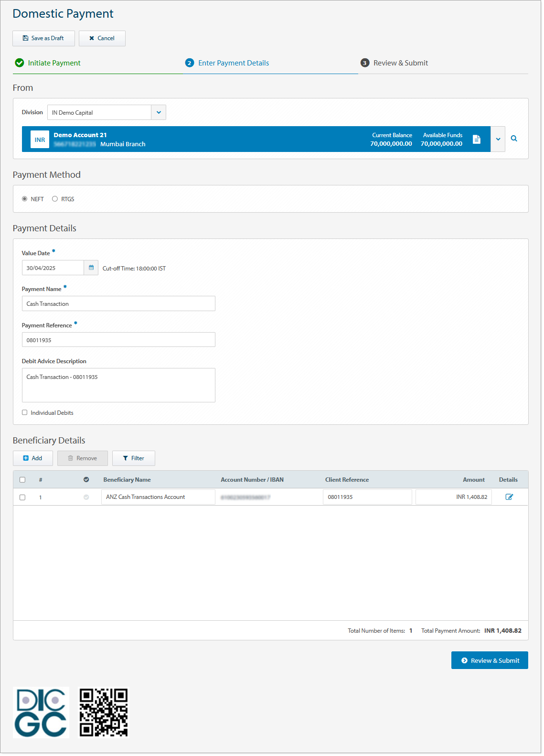Click the Available Funds 70,000,000.00 value

(x=442, y=144)
